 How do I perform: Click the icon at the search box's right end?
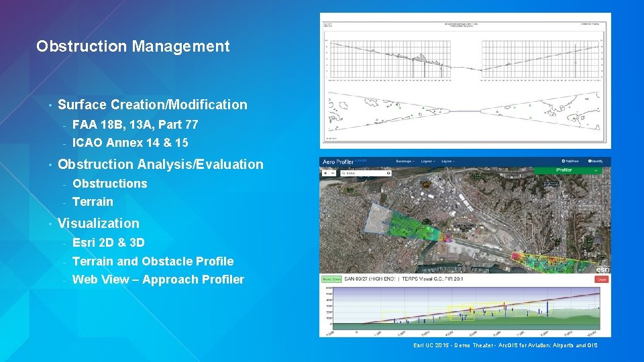pos(388,174)
